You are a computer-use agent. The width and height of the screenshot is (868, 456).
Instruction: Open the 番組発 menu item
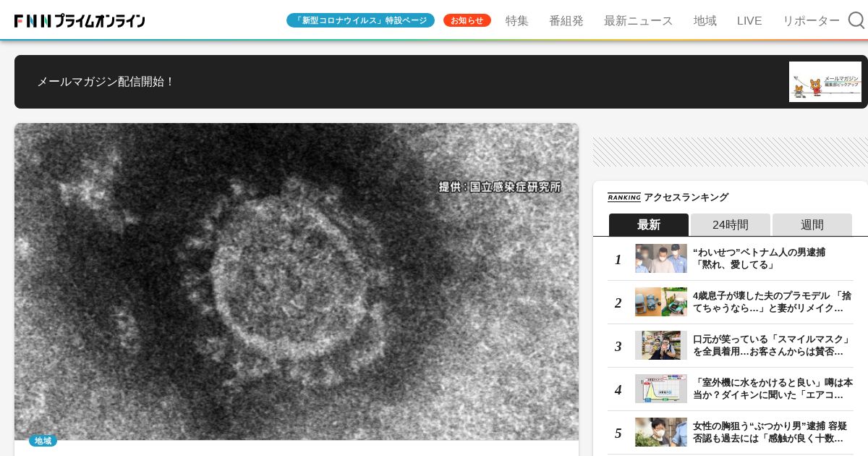(x=566, y=20)
